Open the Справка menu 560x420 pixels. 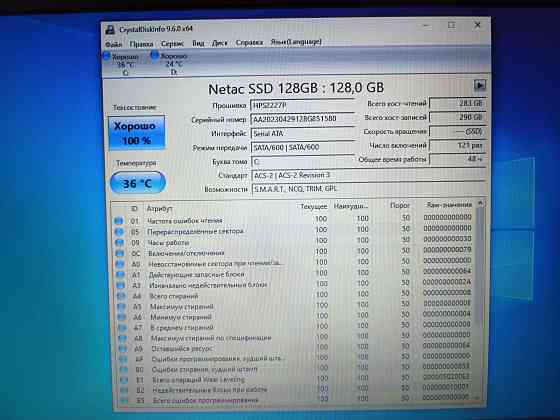[x=249, y=42]
